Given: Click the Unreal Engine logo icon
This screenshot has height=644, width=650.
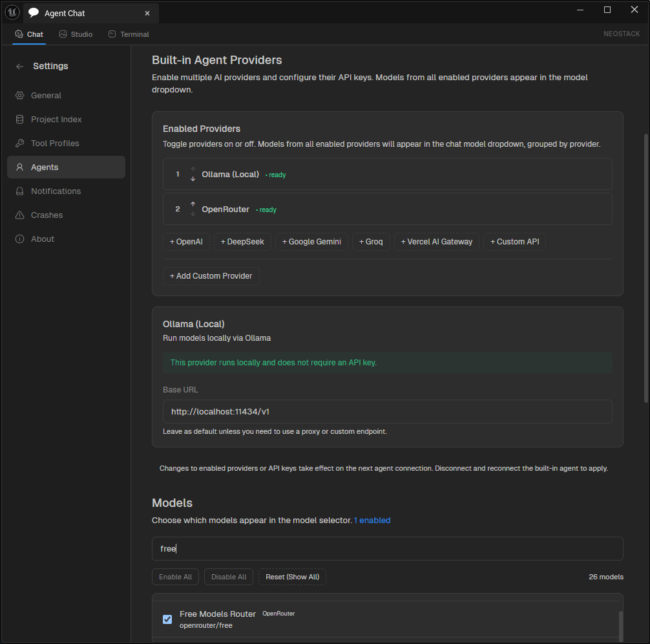Looking at the screenshot, I should click(x=12, y=12).
